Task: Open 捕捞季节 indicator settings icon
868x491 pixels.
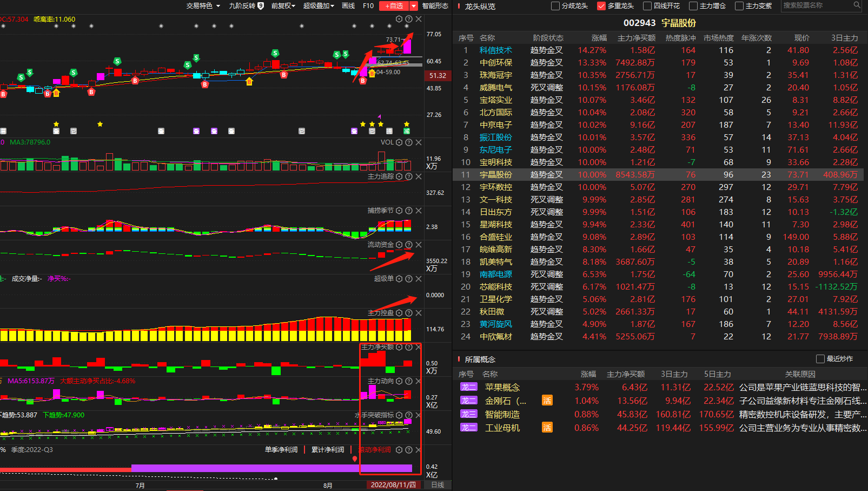Action: coord(399,211)
